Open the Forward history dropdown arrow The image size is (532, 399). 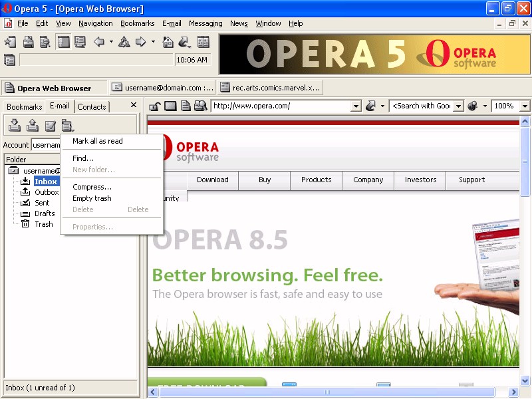tap(154, 42)
